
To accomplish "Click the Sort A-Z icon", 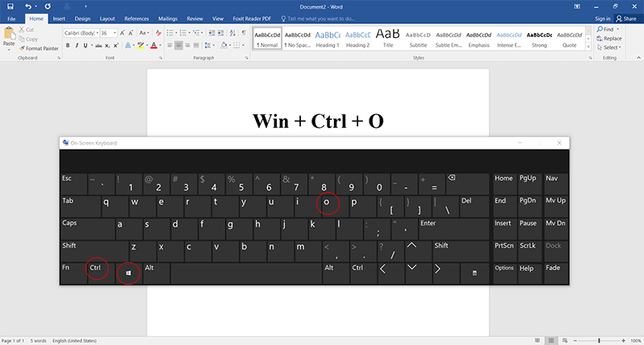I will pyautogui.click(x=233, y=33).
